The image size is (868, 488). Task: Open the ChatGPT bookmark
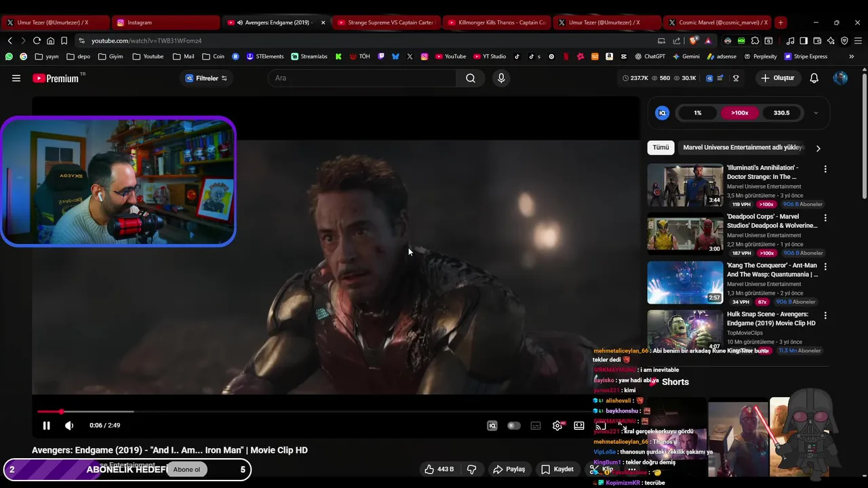[650, 56]
